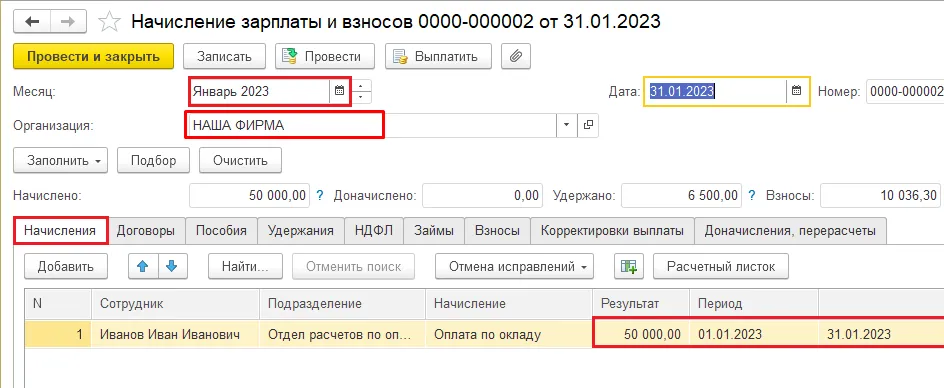Click the Подразделение column header

(343, 304)
